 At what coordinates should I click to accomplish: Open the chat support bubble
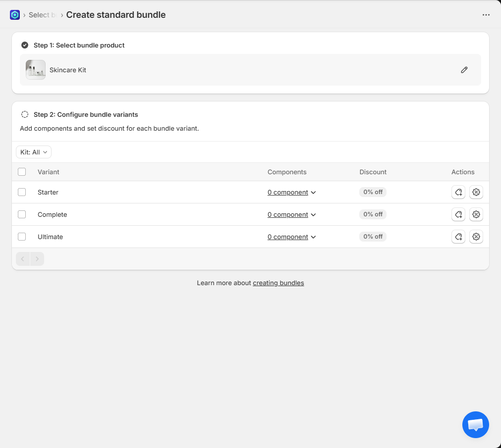click(475, 424)
